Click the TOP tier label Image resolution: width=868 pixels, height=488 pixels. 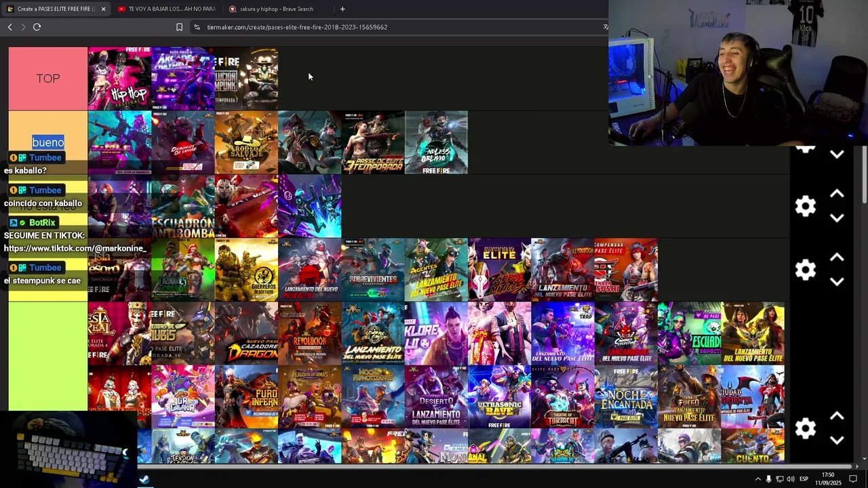click(x=48, y=79)
